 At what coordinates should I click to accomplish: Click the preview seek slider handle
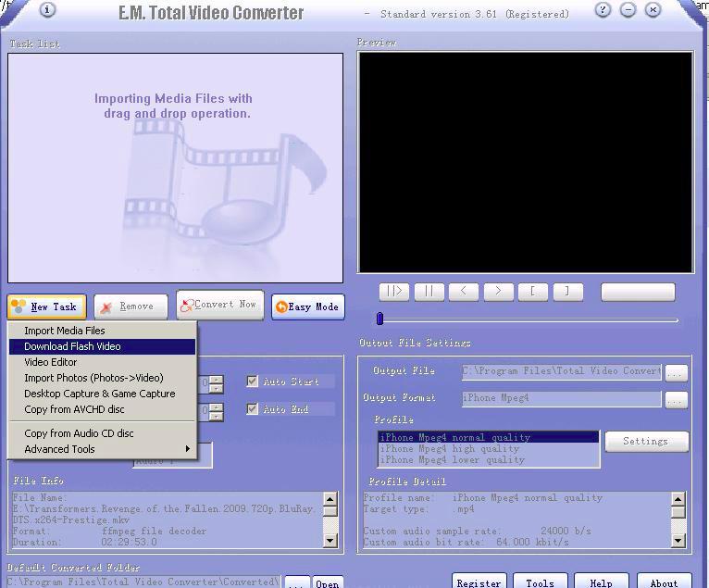tap(379, 319)
